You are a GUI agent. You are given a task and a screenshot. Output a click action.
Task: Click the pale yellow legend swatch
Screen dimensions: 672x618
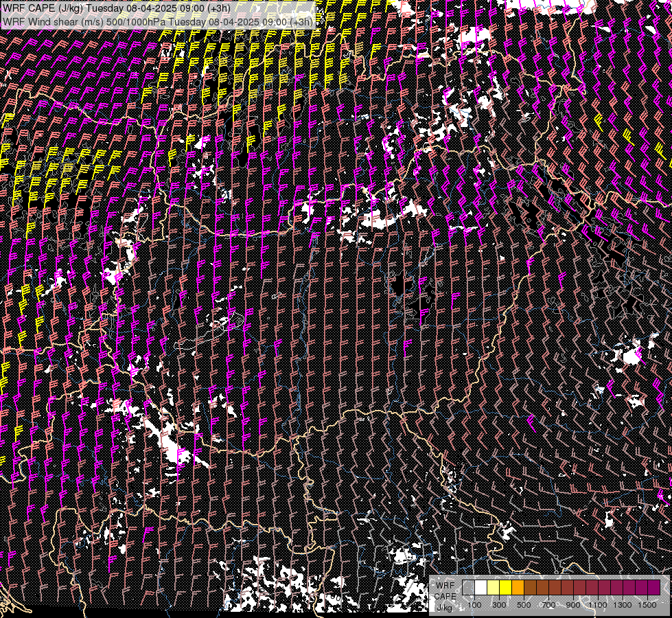tap(493, 588)
